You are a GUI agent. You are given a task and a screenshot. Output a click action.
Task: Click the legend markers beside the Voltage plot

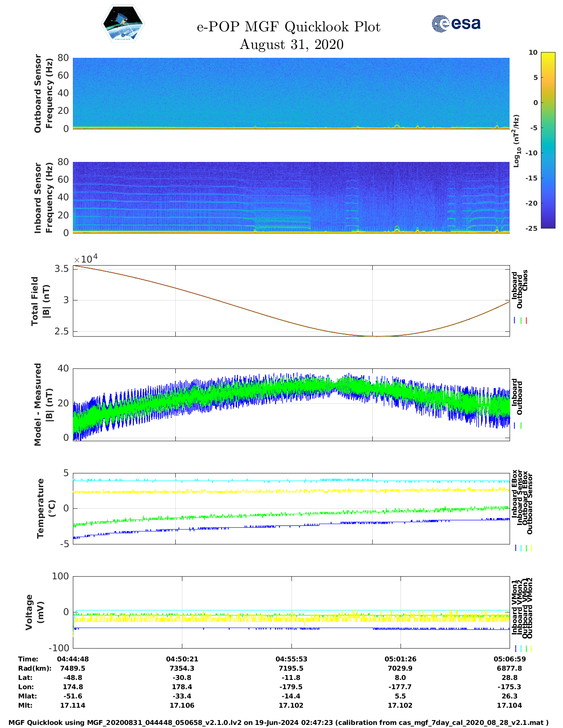pos(523,649)
